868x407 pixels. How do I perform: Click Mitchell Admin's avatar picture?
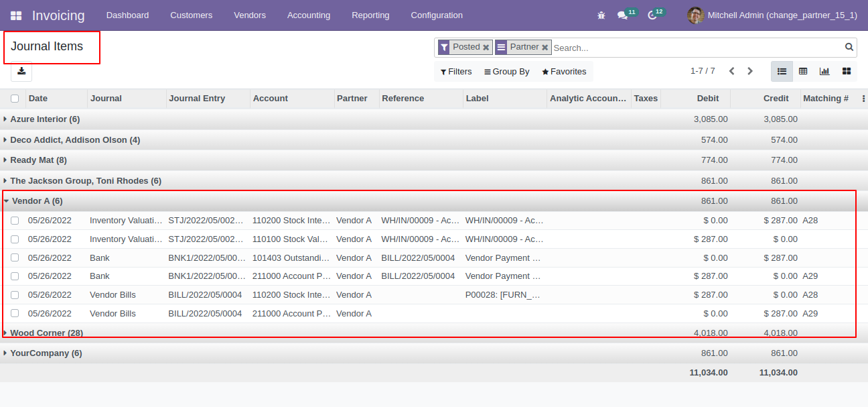(695, 15)
